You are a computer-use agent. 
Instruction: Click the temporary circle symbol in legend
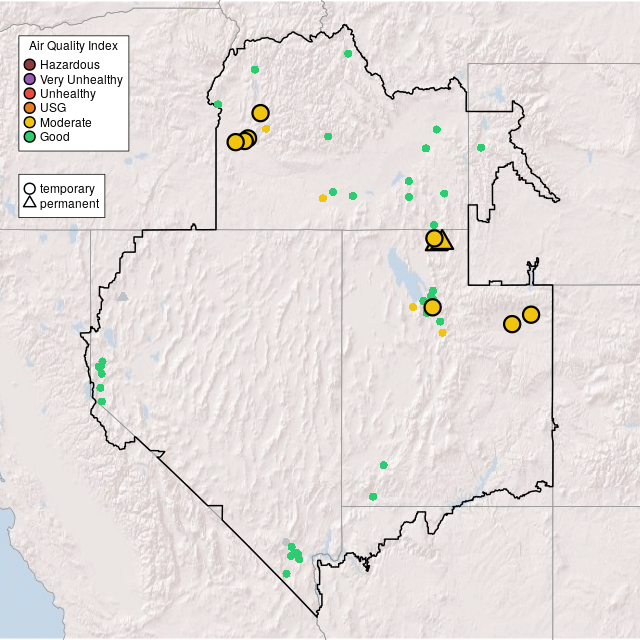point(30,188)
